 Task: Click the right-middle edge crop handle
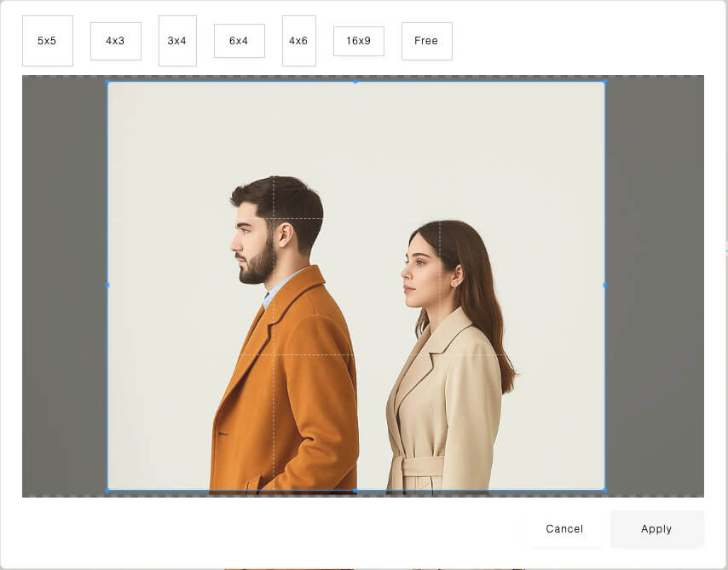(x=604, y=285)
